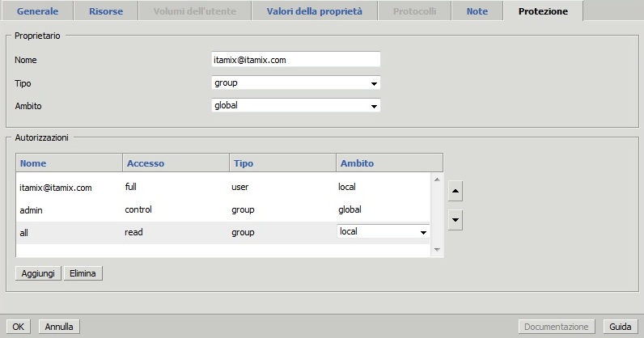Image resolution: width=644 pixels, height=338 pixels.
Task: Open the Ambito dropdown under Proprietario
Action: 295,105
